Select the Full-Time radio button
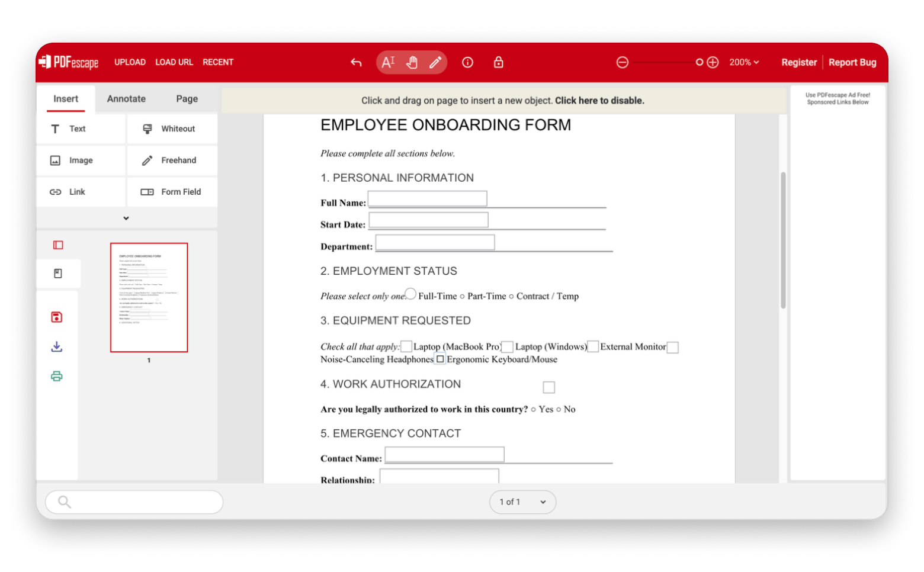 tap(410, 294)
